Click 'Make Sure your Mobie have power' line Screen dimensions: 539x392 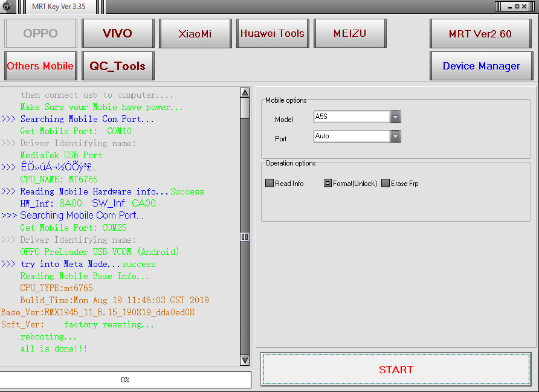pos(102,107)
